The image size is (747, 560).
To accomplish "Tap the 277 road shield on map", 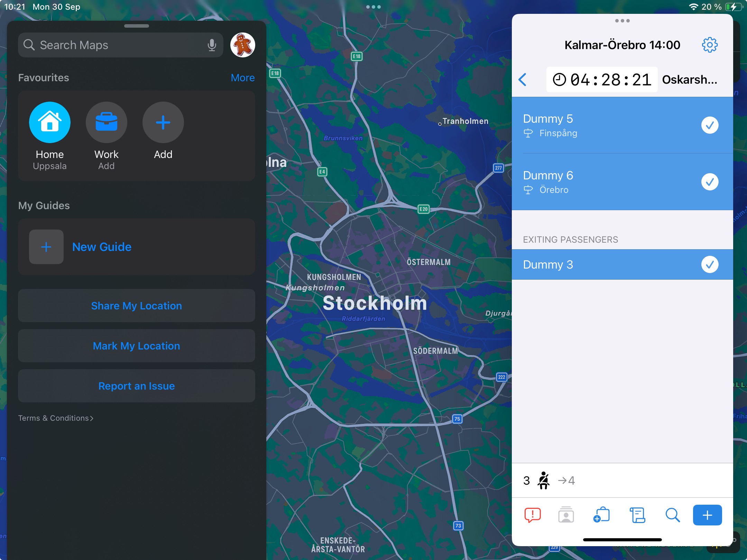I will pyautogui.click(x=498, y=168).
